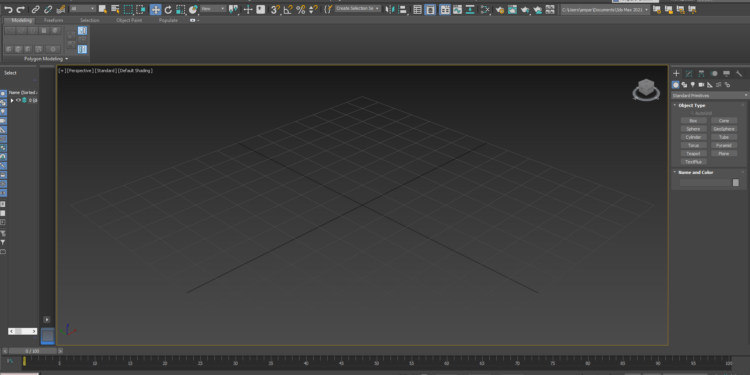Toggle Select and Manipulate mode

coord(248,9)
